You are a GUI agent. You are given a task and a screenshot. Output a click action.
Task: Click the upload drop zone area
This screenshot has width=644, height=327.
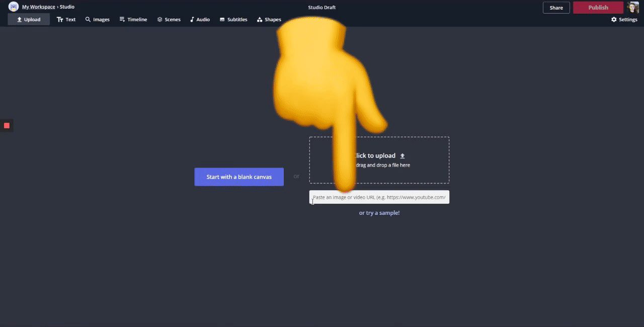pyautogui.click(x=379, y=160)
